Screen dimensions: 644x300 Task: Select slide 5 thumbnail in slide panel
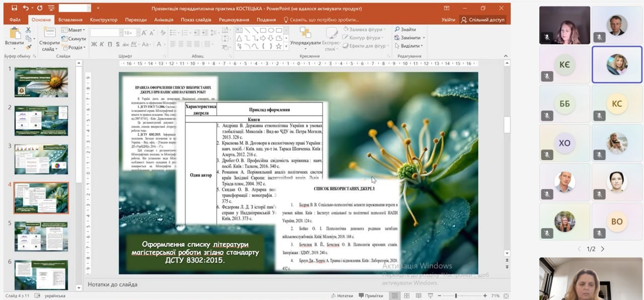[41, 236]
